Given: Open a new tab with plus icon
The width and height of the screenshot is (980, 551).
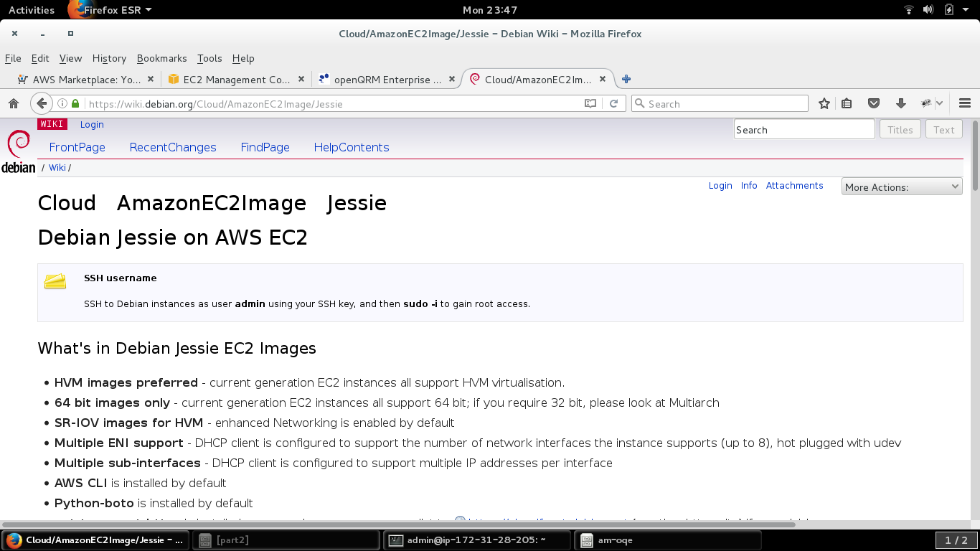Looking at the screenshot, I should tap(626, 80).
